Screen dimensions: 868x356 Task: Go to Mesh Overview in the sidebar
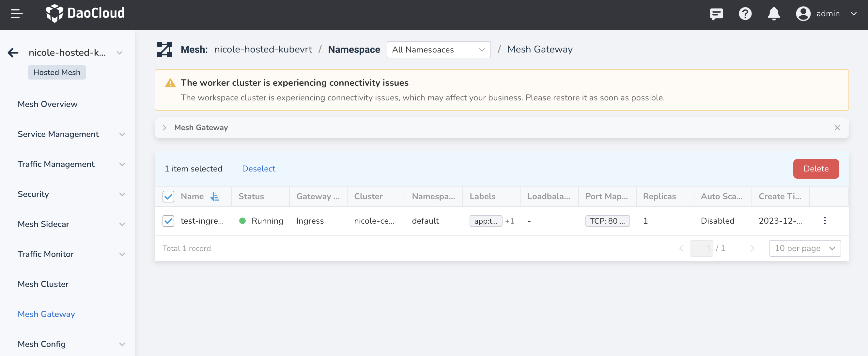point(48,104)
